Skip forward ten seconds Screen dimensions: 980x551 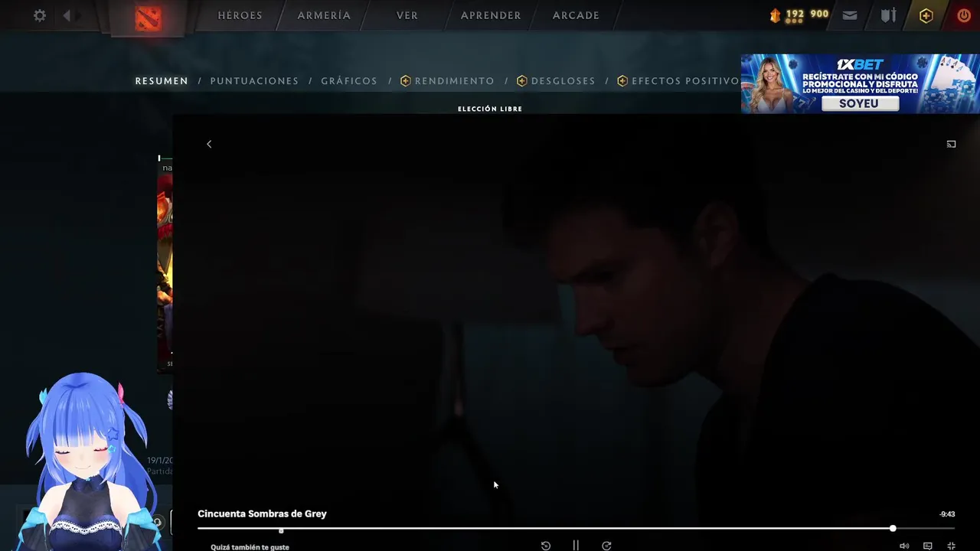coord(606,546)
